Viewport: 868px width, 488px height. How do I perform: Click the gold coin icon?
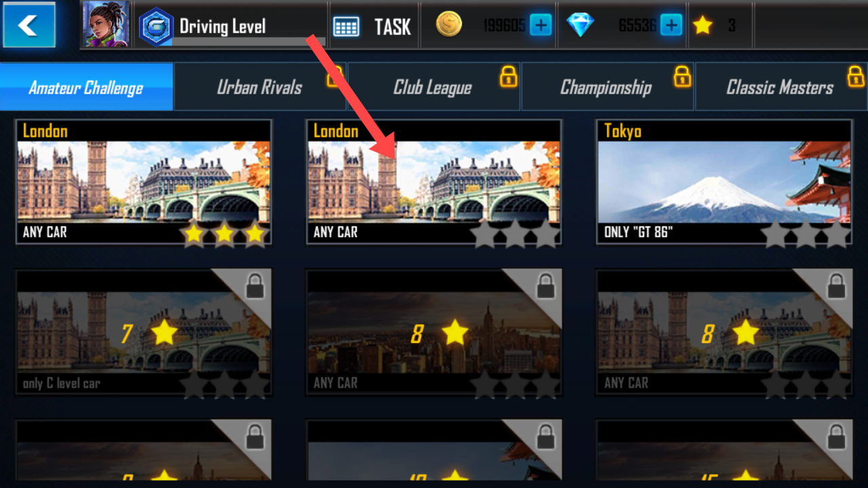(x=449, y=24)
